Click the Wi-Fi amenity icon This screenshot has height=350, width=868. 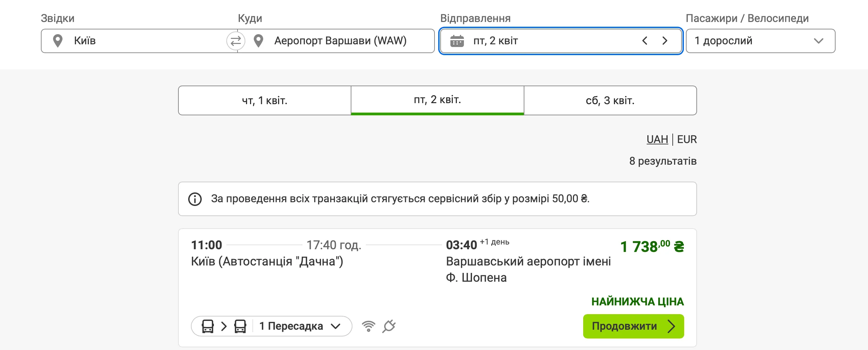pos(368,326)
